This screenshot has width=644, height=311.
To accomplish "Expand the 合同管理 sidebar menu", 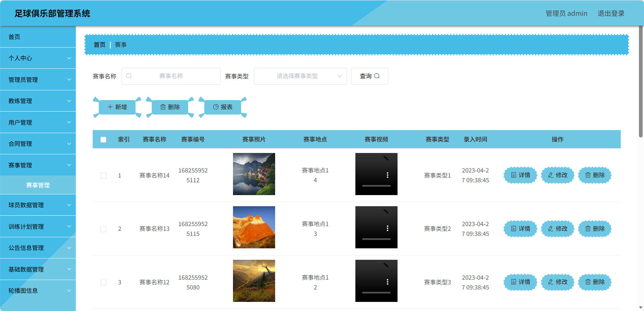I will pyautogui.click(x=38, y=144).
